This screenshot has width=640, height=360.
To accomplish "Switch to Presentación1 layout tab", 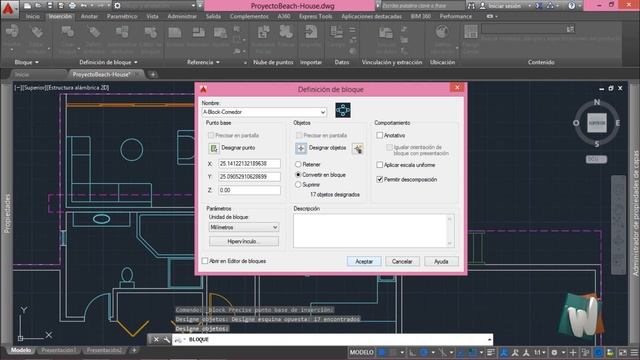I will click(58, 350).
